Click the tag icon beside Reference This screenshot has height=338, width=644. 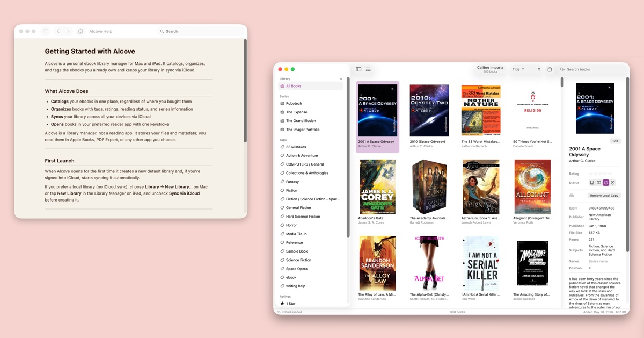pos(282,242)
